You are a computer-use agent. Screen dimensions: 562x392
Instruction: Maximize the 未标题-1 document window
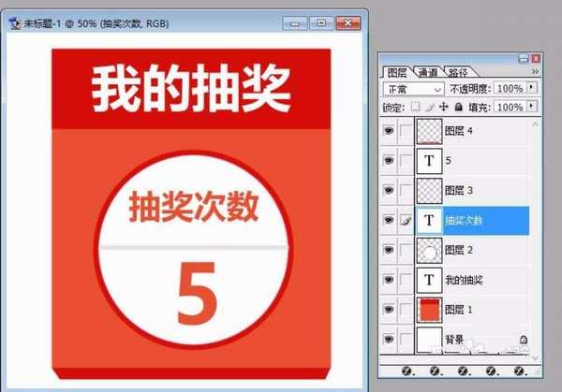(321, 23)
